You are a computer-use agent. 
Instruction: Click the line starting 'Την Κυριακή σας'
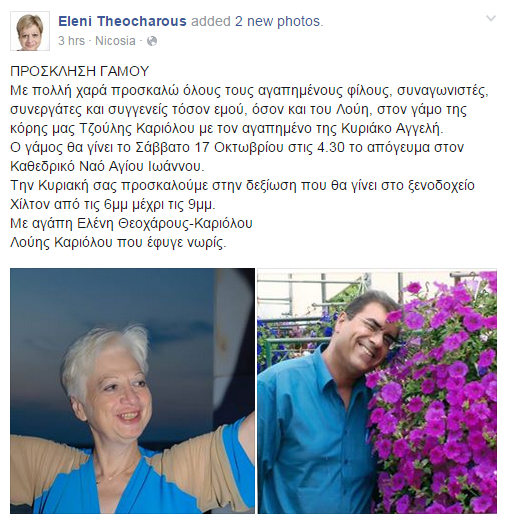(242, 185)
